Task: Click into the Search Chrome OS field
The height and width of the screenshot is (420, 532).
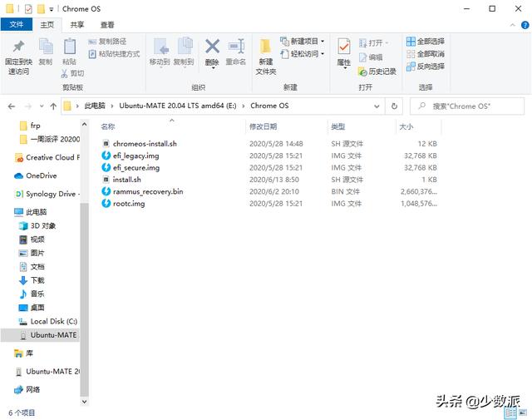Action: 467,106
